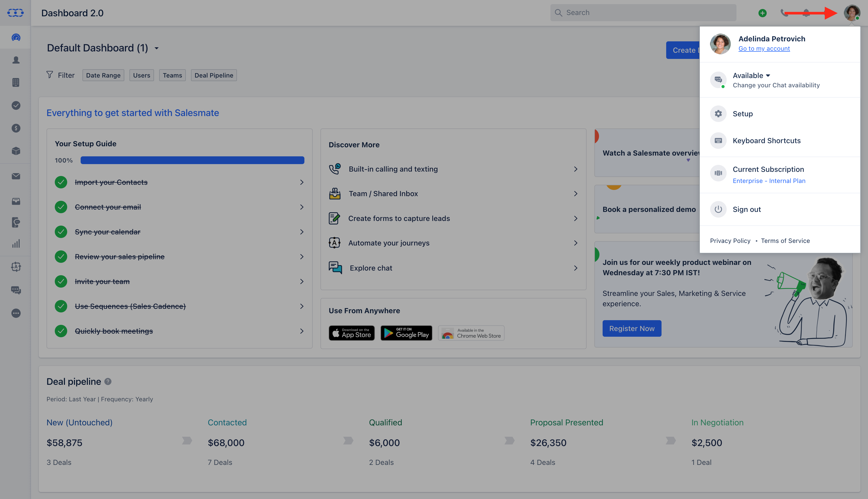Open Deals dollar icon in sidebar
868x499 pixels.
(x=16, y=128)
